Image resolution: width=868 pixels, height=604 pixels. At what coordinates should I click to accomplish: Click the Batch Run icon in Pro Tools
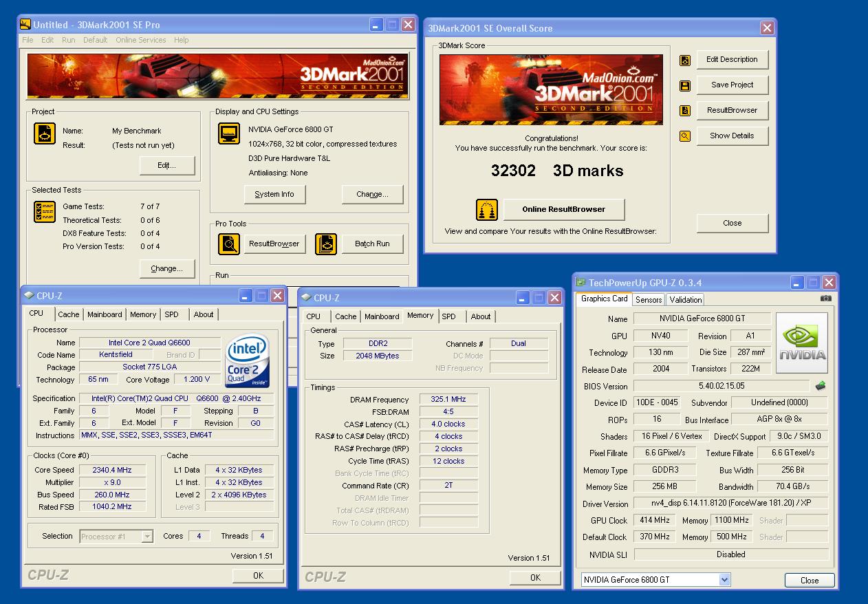pos(326,244)
